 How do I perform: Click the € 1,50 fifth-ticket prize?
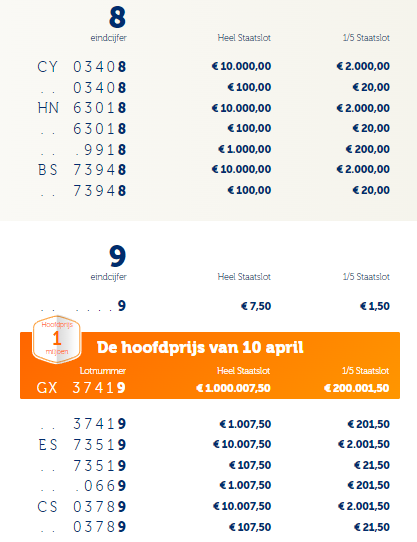click(x=375, y=306)
